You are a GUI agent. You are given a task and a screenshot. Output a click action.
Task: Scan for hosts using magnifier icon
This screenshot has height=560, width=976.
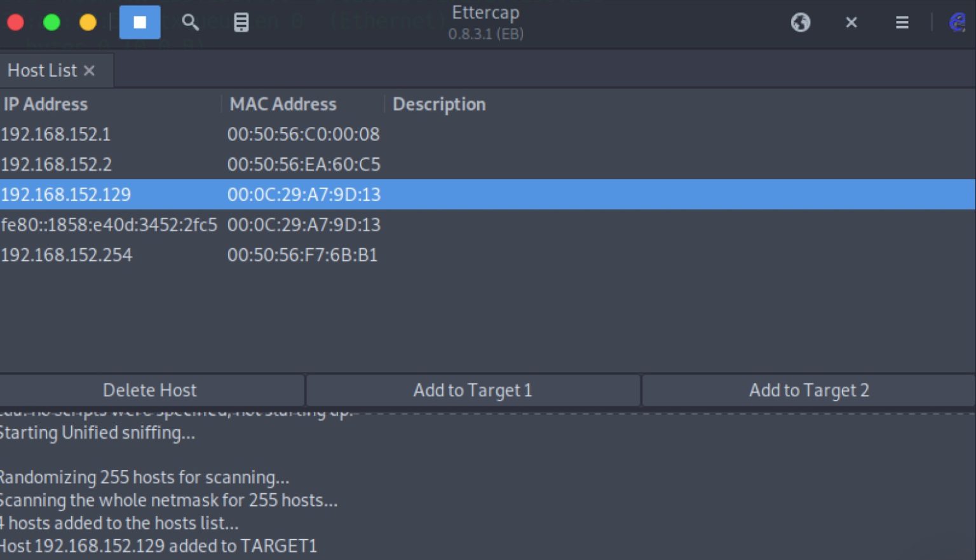point(190,22)
